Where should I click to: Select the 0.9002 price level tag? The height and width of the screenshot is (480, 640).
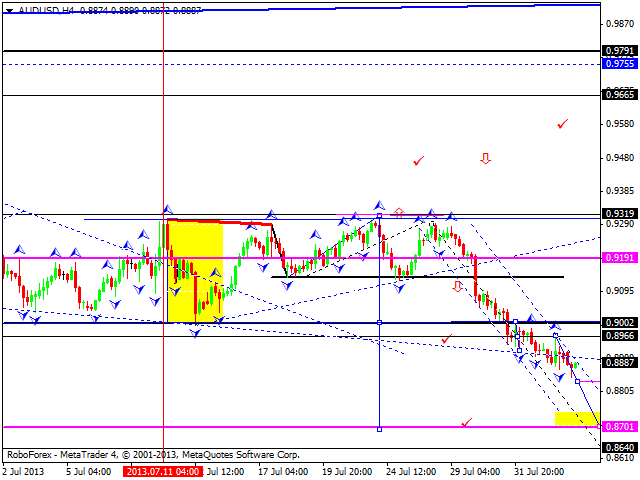(x=619, y=322)
